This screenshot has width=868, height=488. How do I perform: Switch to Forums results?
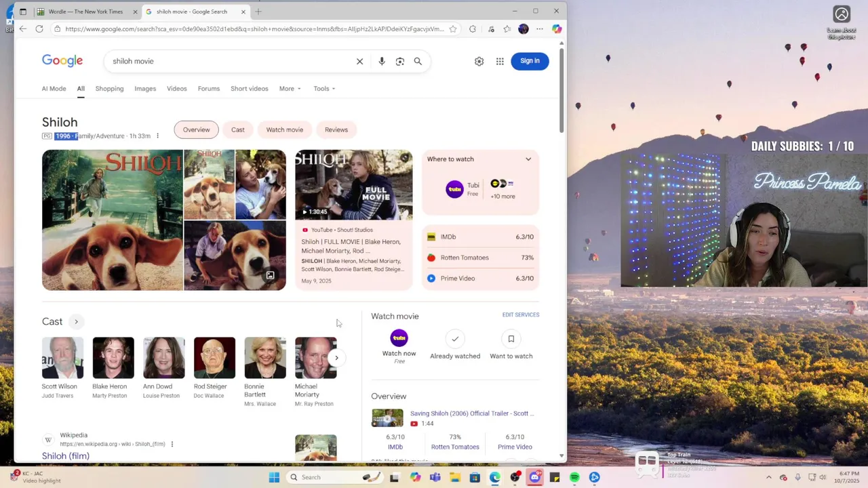(x=209, y=89)
